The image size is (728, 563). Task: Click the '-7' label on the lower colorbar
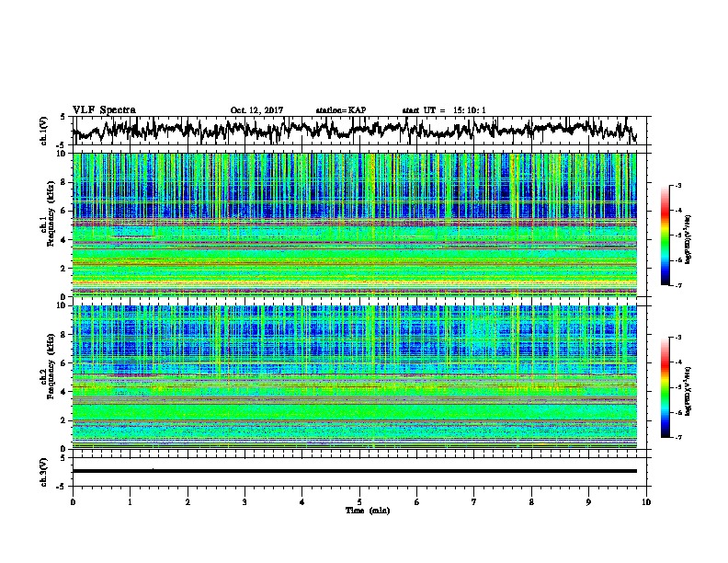coord(677,438)
